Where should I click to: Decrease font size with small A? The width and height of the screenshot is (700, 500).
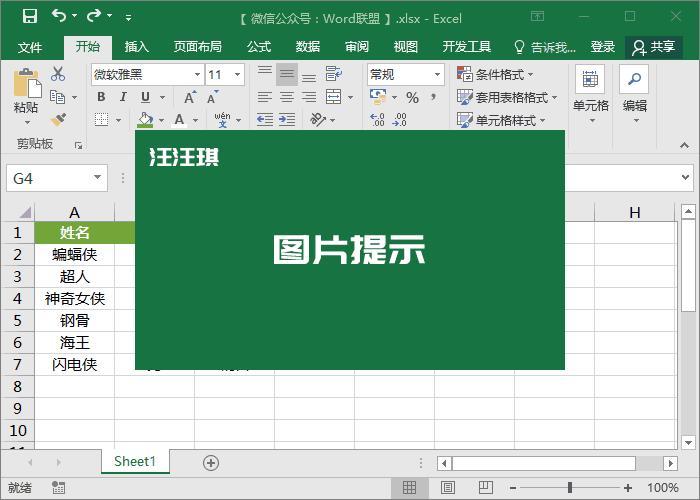pyautogui.click(x=212, y=97)
